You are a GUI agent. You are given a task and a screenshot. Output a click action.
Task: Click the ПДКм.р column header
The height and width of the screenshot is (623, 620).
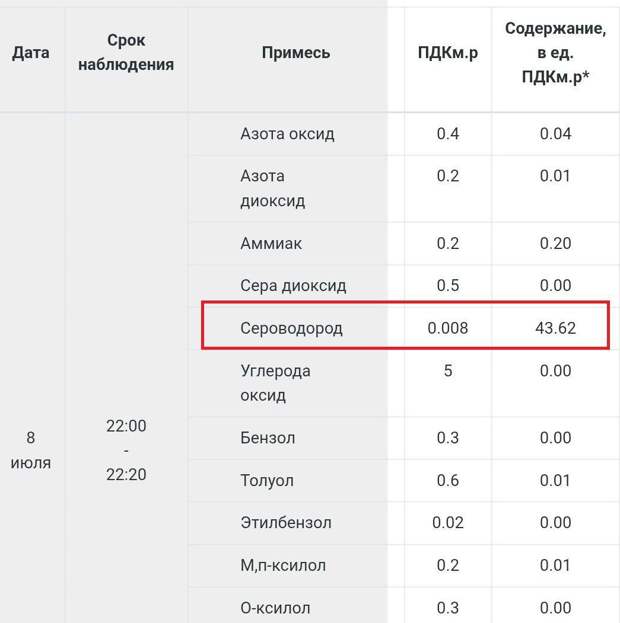click(x=448, y=53)
